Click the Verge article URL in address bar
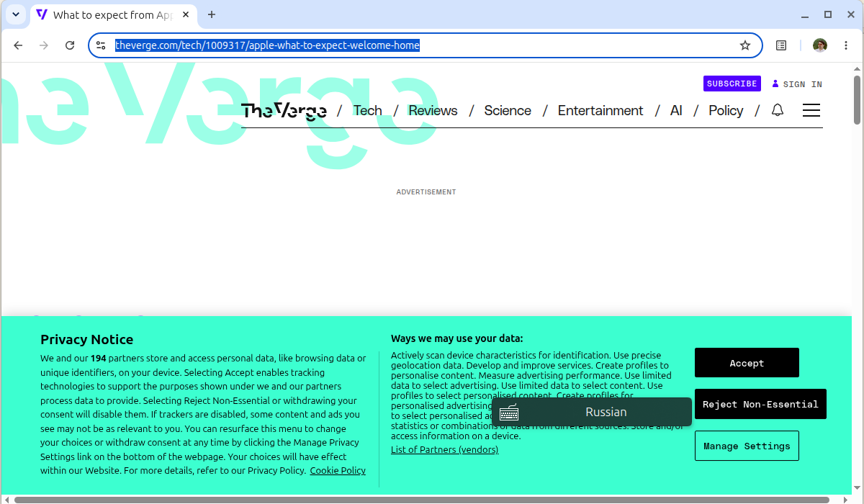Viewport: 864px width, 504px height. tap(267, 45)
